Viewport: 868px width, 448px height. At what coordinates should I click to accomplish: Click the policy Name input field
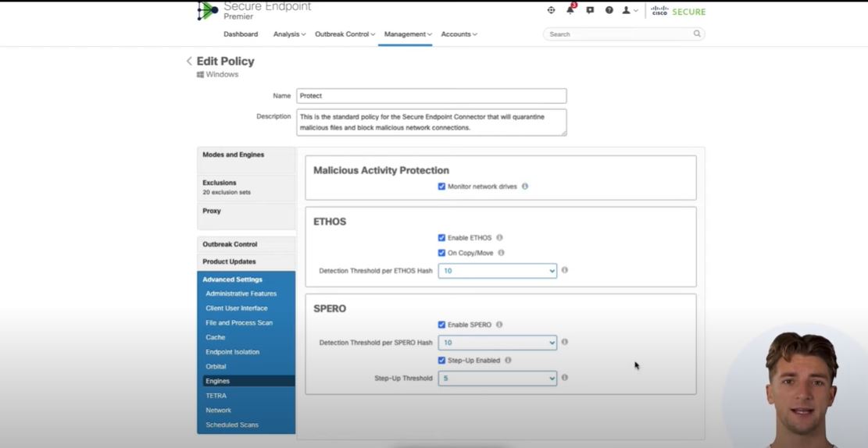[431, 96]
